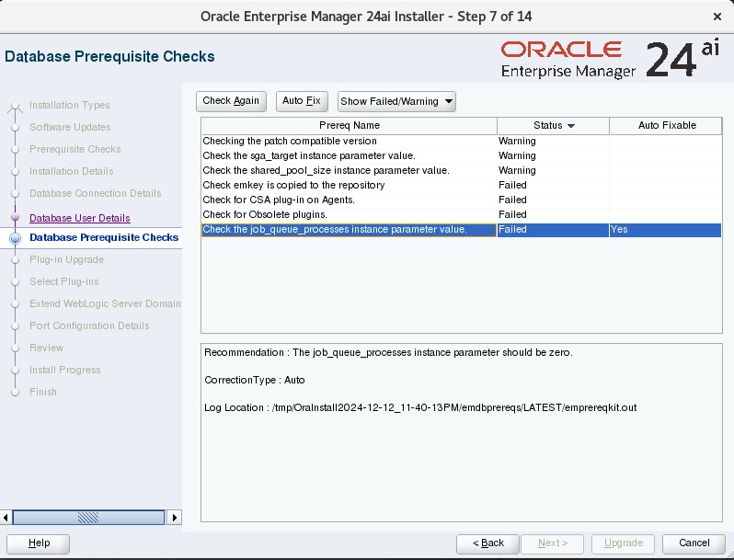Viewport: 734px width, 560px height.
Task: Sort by the Prereq Name column header
Action: click(x=350, y=125)
